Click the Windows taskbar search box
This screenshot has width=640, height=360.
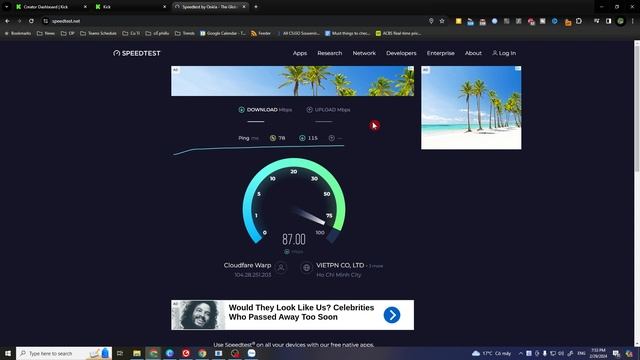coord(64,353)
